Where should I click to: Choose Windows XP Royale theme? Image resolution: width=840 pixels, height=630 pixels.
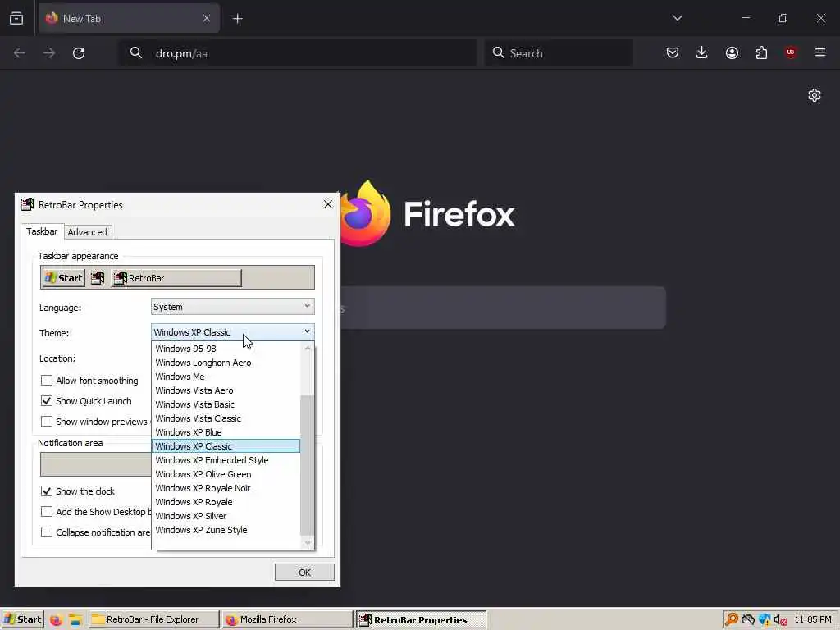pyautogui.click(x=226, y=502)
